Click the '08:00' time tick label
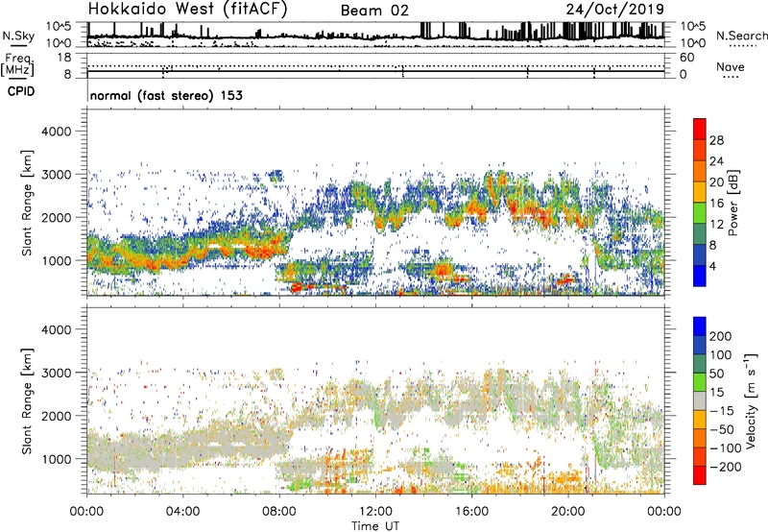The height and width of the screenshot is (532, 768). 279,512
